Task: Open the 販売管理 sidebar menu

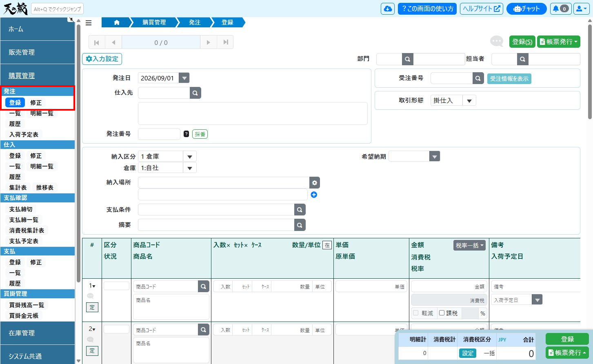Action: pyautogui.click(x=38, y=52)
